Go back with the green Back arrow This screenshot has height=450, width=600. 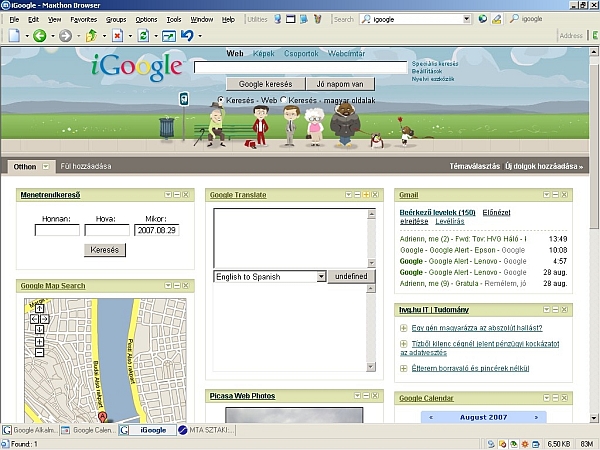[x=39, y=36]
